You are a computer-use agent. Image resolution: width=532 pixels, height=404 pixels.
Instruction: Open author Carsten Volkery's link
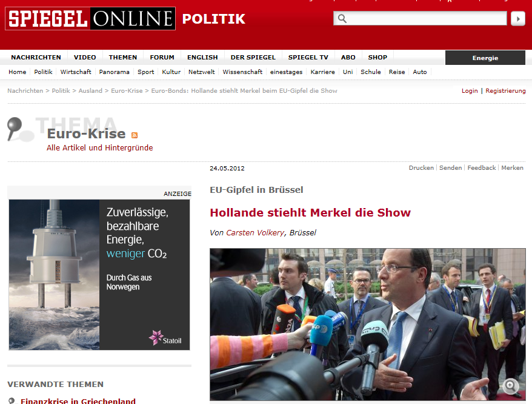(254, 233)
